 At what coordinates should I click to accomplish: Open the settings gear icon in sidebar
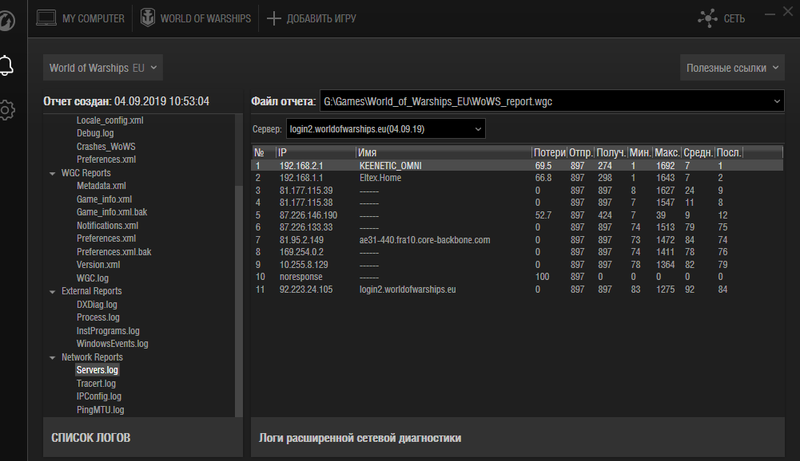[6, 110]
